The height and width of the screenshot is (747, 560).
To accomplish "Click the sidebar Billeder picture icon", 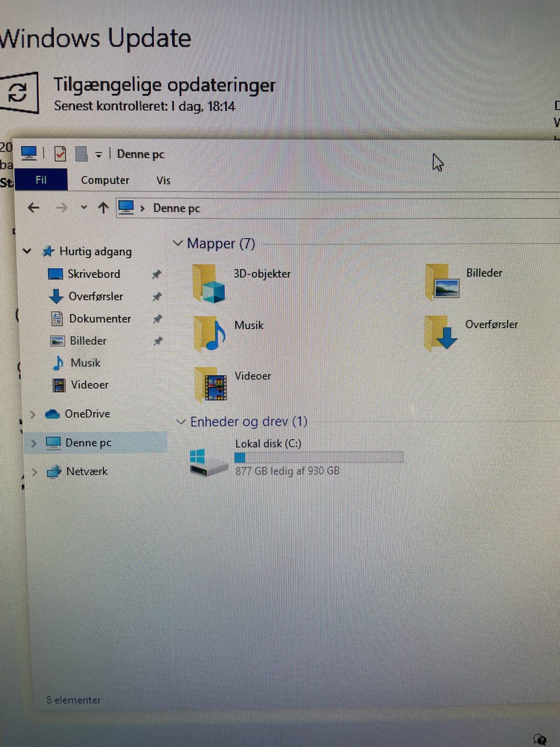I will 58,341.
